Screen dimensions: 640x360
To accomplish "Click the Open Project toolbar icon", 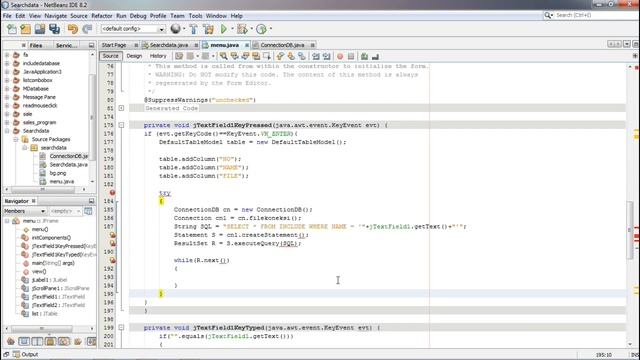I will click(x=40, y=29).
